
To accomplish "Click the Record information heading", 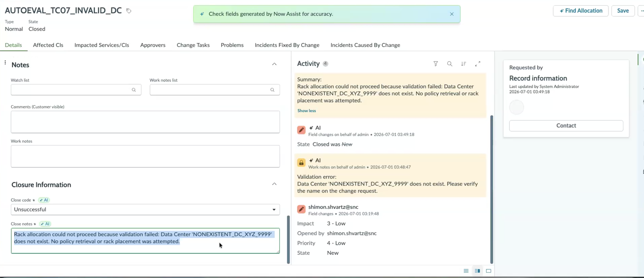I will (x=538, y=78).
